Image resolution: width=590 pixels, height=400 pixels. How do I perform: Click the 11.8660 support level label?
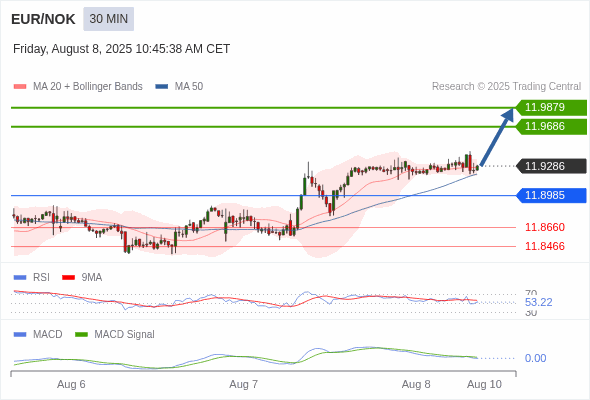click(x=545, y=227)
